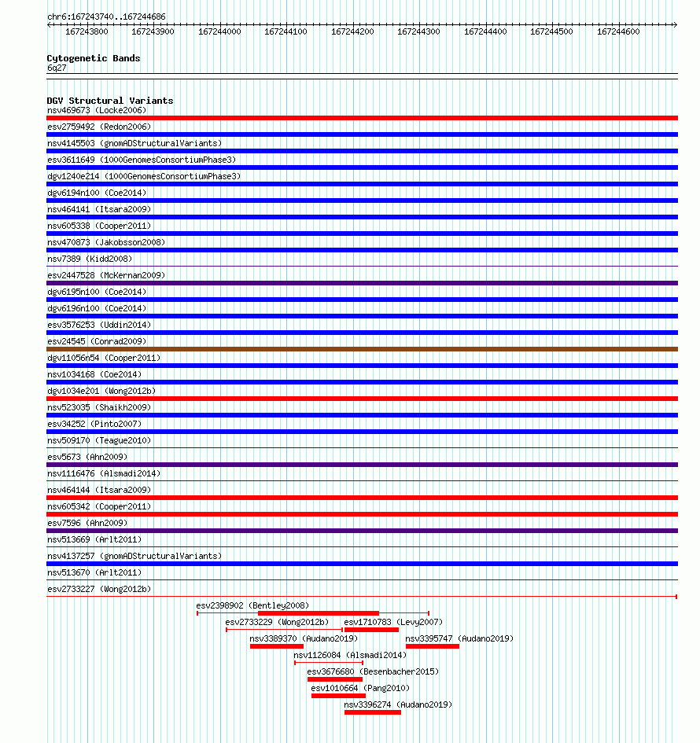This screenshot has width=700, height=743.
Task: Open esv1010664 (Pang2010) label
Action: click(x=360, y=688)
